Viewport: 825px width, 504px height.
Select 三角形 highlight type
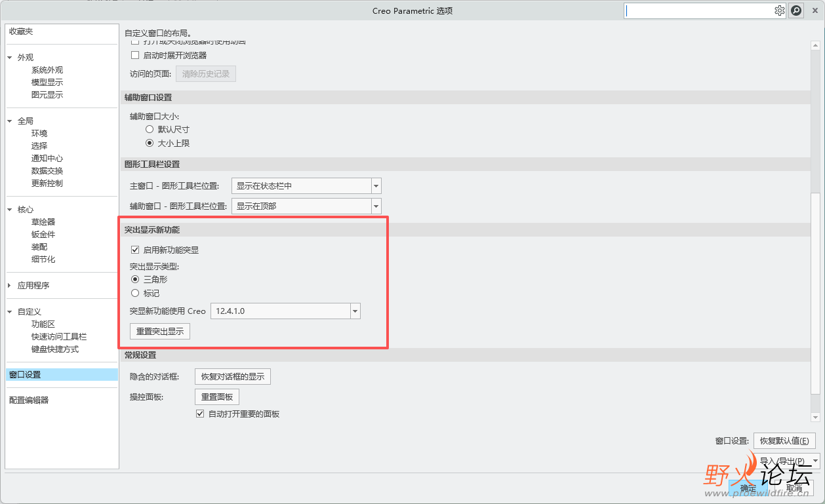click(x=136, y=279)
